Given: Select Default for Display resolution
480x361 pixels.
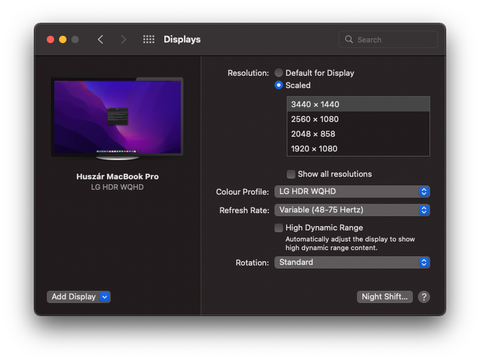Looking at the screenshot, I should pyautogui.click(x=279, y=73).
